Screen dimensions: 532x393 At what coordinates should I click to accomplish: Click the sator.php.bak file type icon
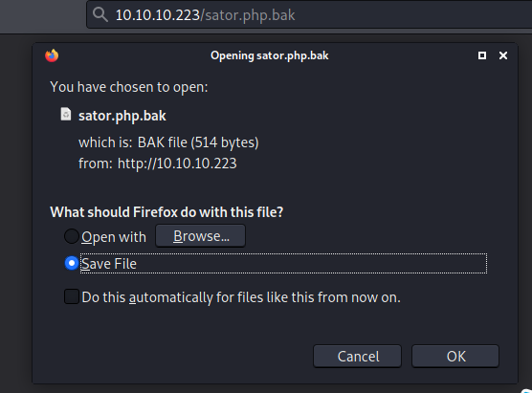pyautogui.click(x=66, y=115)
